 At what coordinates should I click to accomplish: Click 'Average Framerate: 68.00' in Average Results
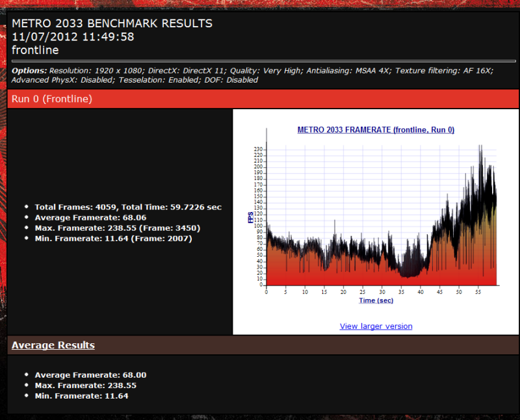(x=90, y=375)
